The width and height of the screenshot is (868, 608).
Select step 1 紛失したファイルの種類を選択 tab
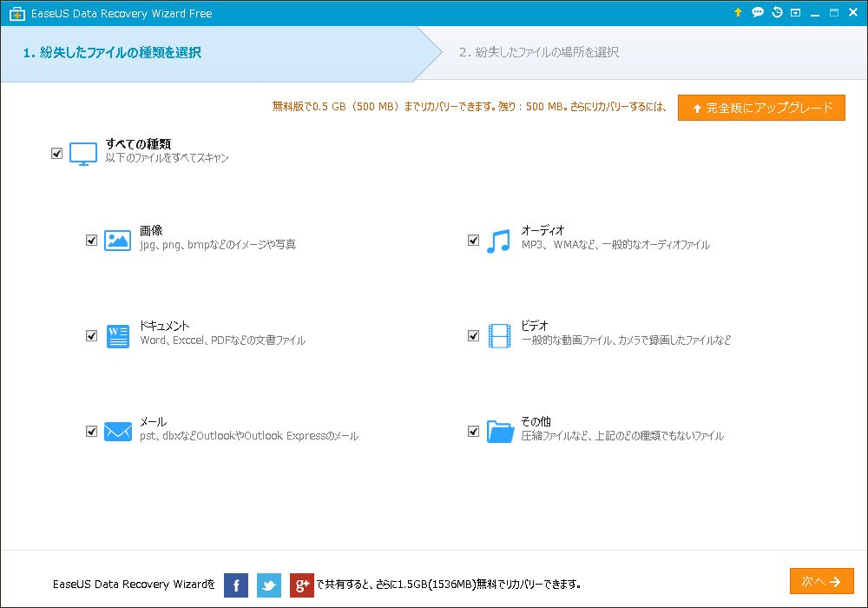208,53
